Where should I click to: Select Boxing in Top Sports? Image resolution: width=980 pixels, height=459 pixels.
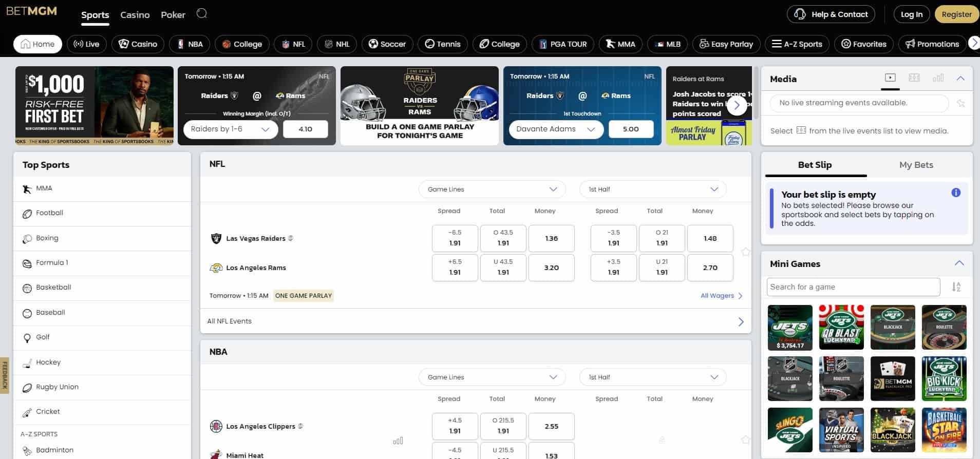coord(102,238)
